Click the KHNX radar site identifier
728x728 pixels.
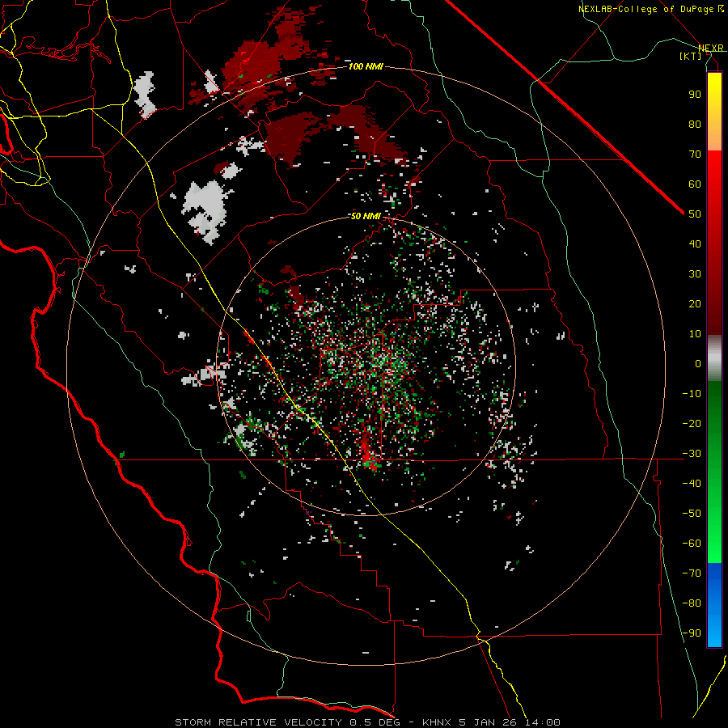(x=438, y=722)
